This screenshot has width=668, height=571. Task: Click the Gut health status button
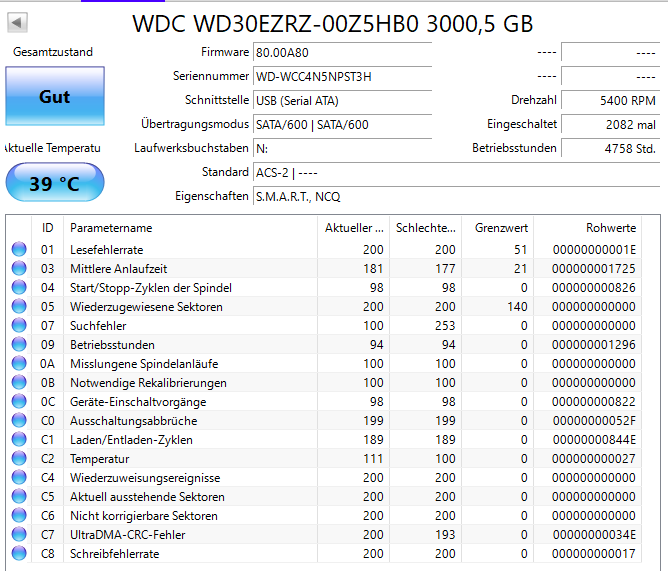pyautogui.click(x=55, y=96)
